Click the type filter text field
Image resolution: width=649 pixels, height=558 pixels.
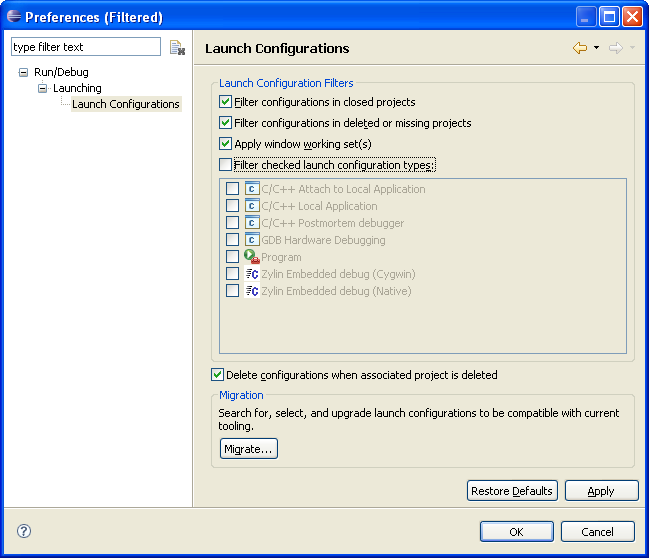[86, 47]
